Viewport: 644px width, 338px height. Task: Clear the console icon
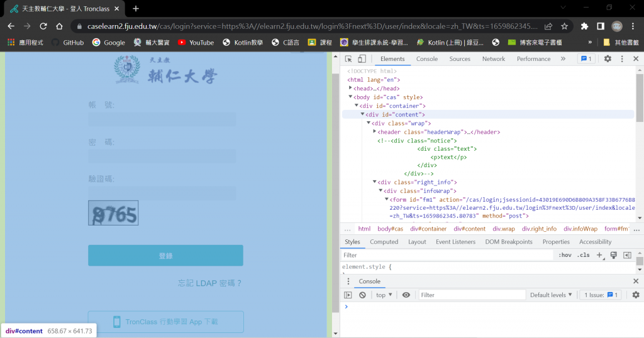pyautogui.click(x=362, y=295)
